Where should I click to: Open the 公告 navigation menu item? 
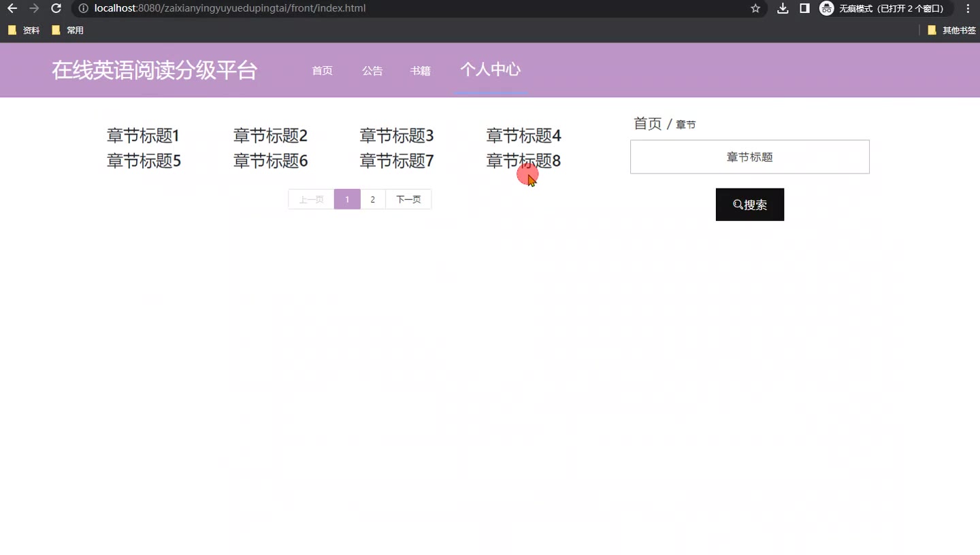coord(372,71)
